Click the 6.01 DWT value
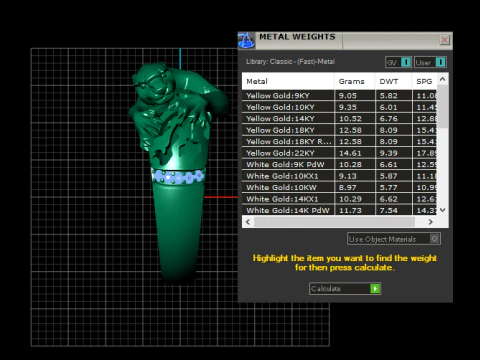480x360 pixels. point(389,107)
